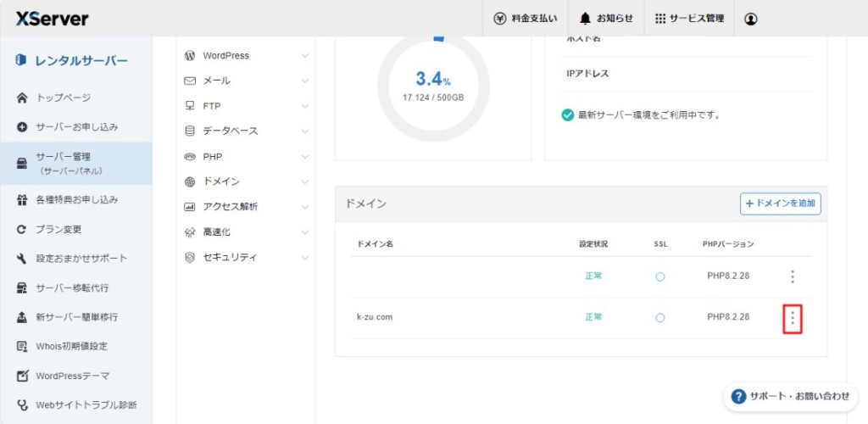Open the サービス管理 grid menu

(x=689, y=19)
